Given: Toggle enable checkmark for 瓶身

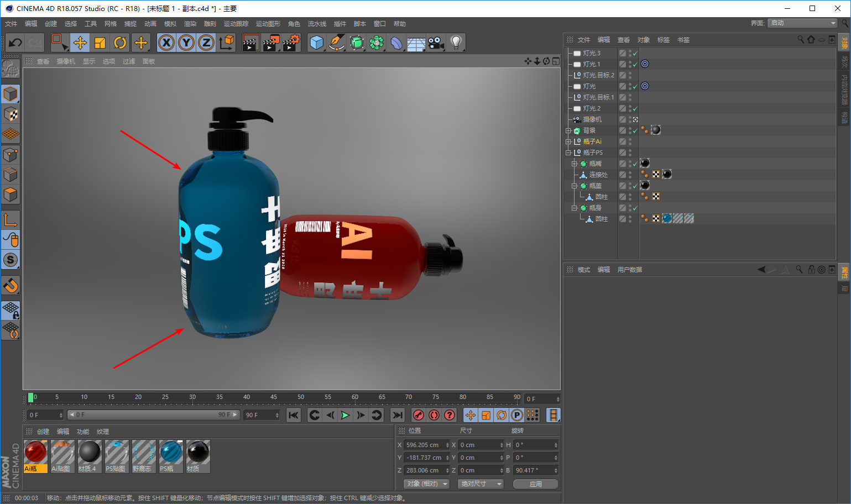Looking at the screenshot, I should 635,208.
